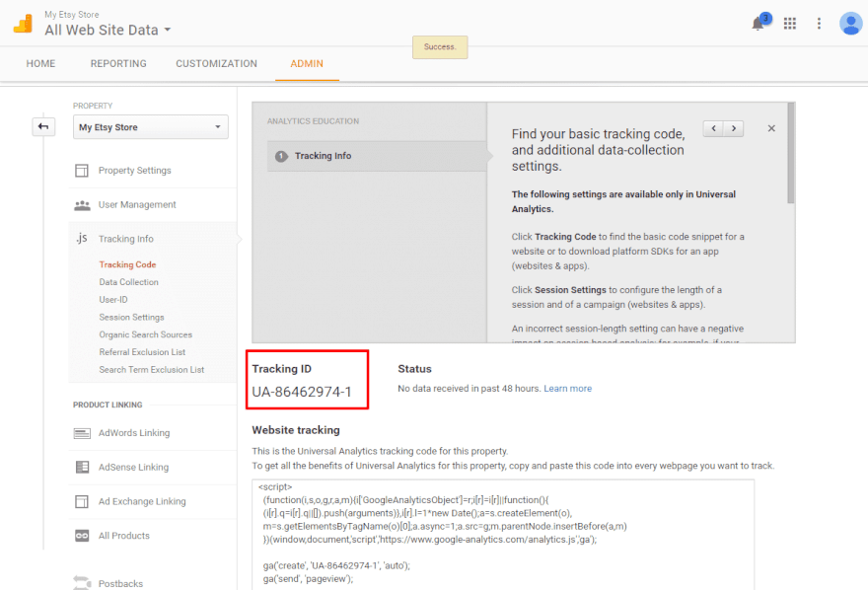This screenshot has height=590, width=868.
Task: Click the Property Settings icon
Action: coord(82,171)
